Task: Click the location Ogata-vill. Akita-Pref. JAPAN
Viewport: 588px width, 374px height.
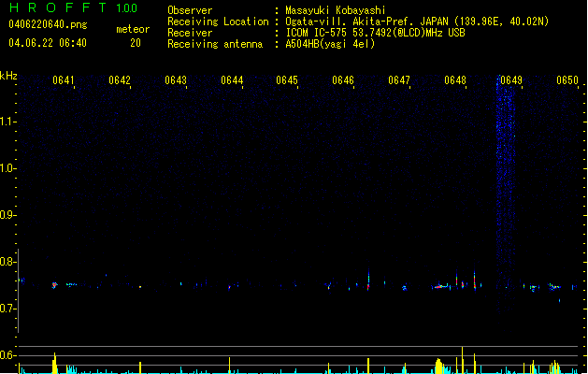Action: [x=366, y=22]
